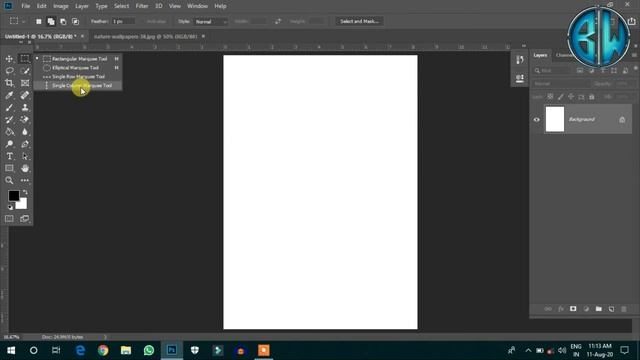Choose New Selection mode
Image resolution: width=640 pixels, height=360 pixels.
tap(39, 21)
